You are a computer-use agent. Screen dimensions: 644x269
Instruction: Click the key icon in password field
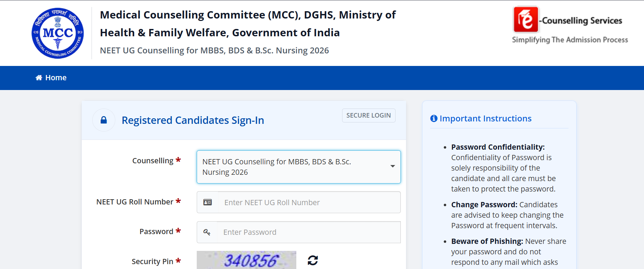click(207, 232)
